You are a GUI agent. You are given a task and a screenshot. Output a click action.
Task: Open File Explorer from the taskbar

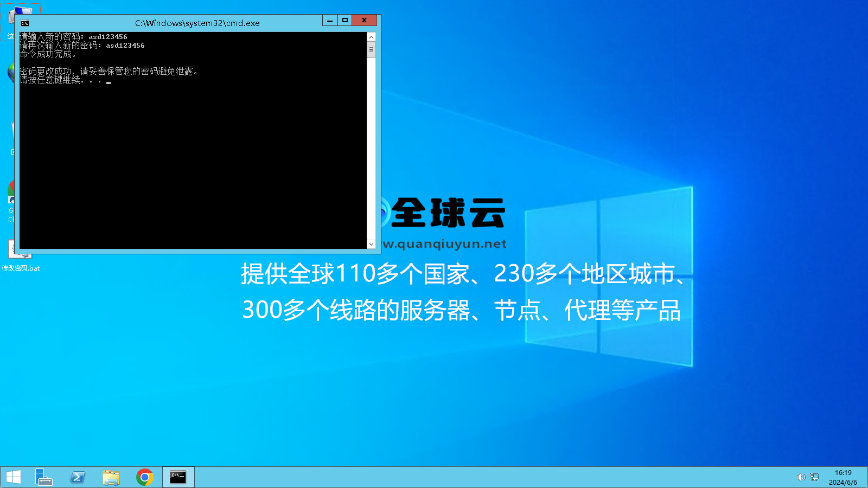111,477
